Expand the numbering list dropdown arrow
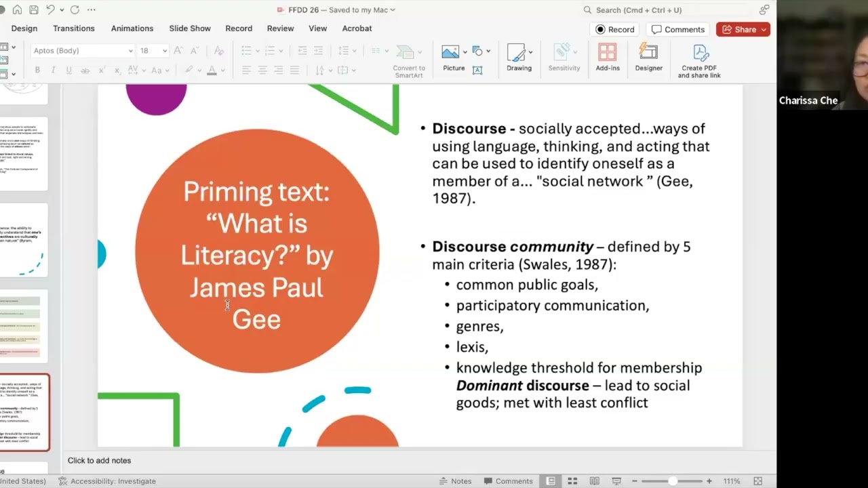The width and height of the screenshot is (868, 488). 280,51
